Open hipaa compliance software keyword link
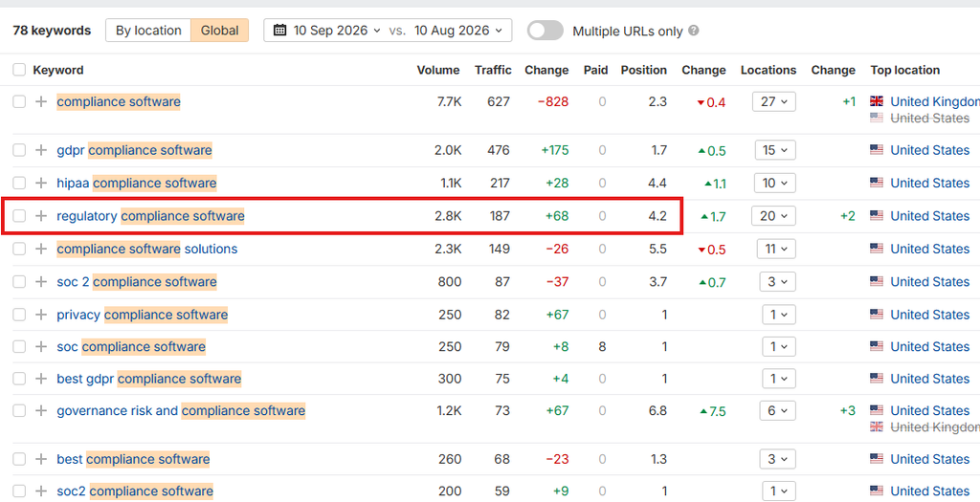The height and width of the screenshot is (502, 980). [137, 183]
